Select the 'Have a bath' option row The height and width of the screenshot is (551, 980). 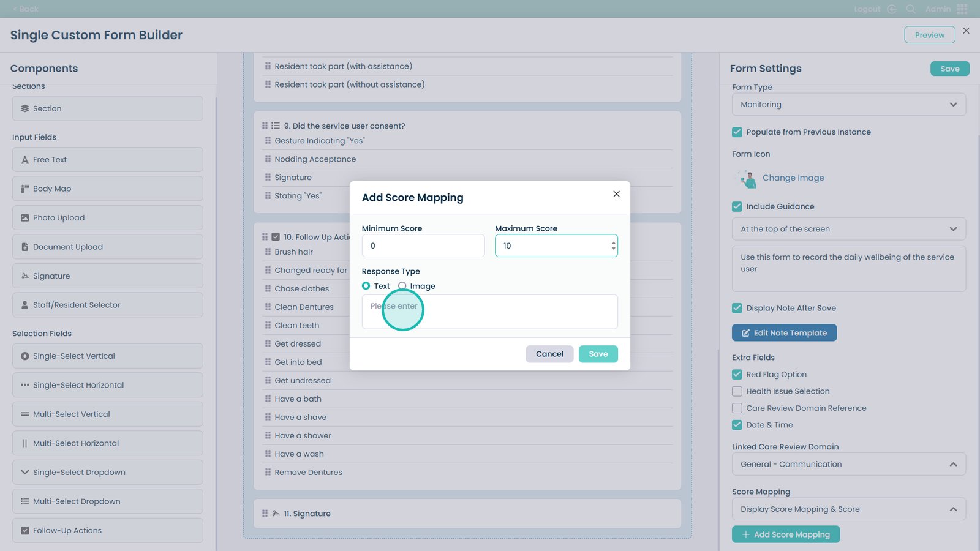click(467, 399)
